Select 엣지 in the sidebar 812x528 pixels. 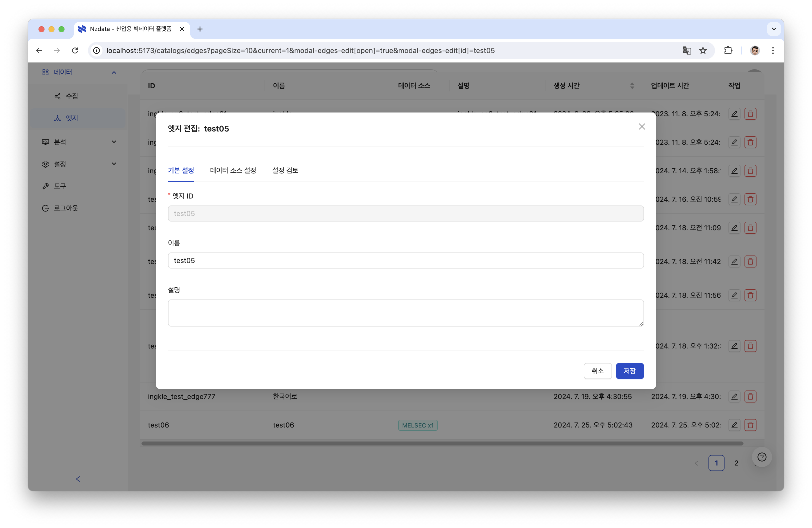click(x=78, y=118)
